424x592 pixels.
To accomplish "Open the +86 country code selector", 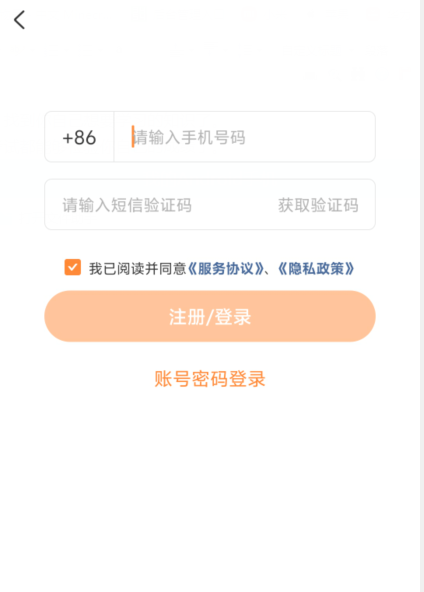I will (79, 137).
